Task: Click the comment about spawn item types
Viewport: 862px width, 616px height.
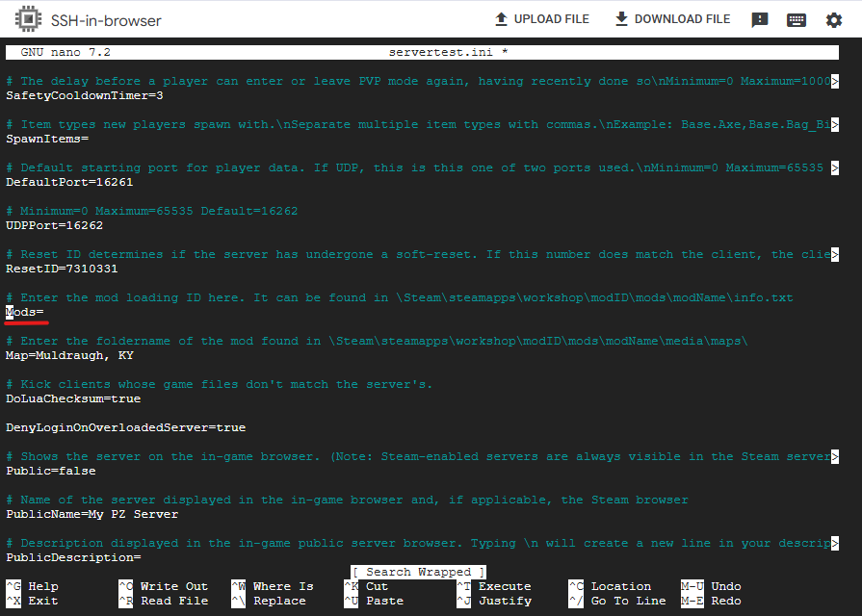Action: coord(418,125)
